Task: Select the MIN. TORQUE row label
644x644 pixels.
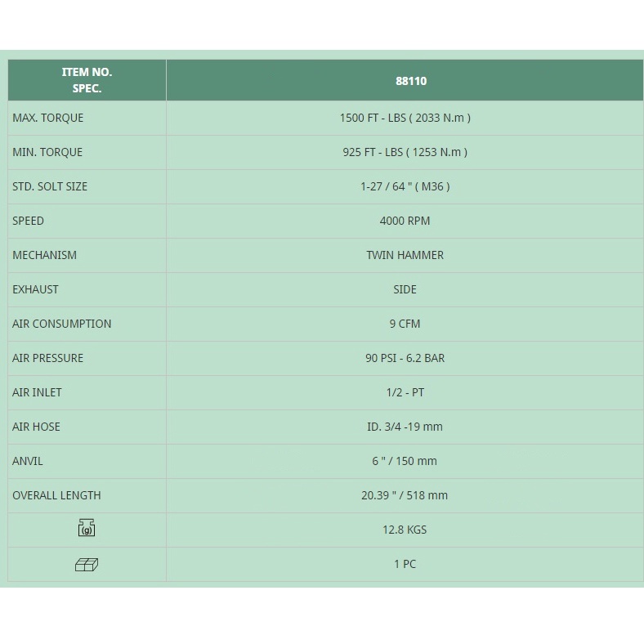Action: coord(47,152)
